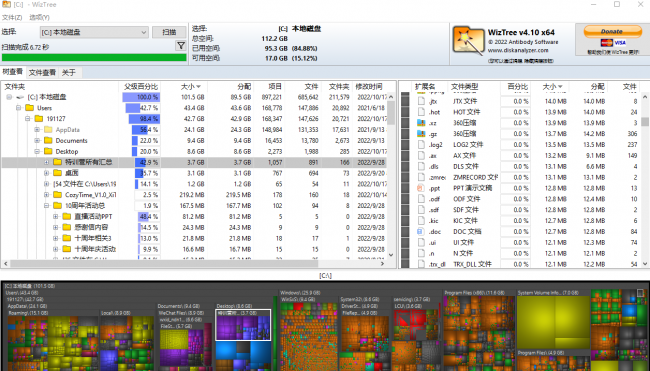
Task: Click the WizTree app icon in title bar
Action: (x=6, y=5)
